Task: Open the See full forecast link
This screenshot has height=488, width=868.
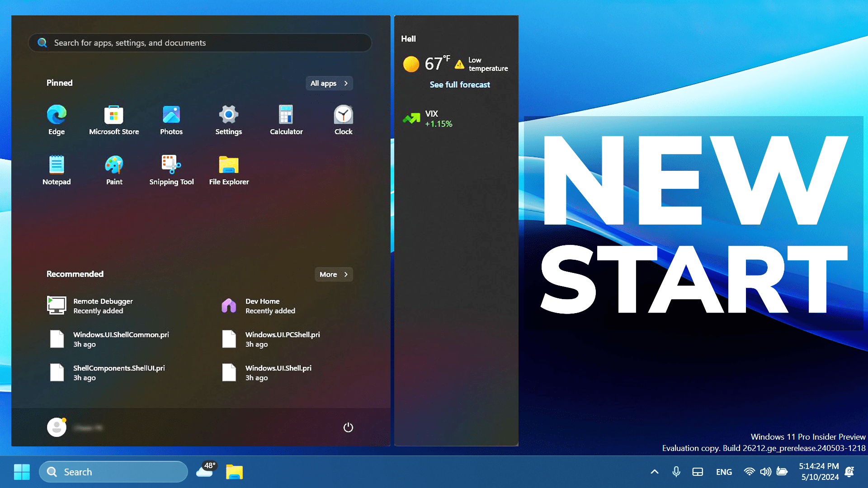Action: pos(460,84)
